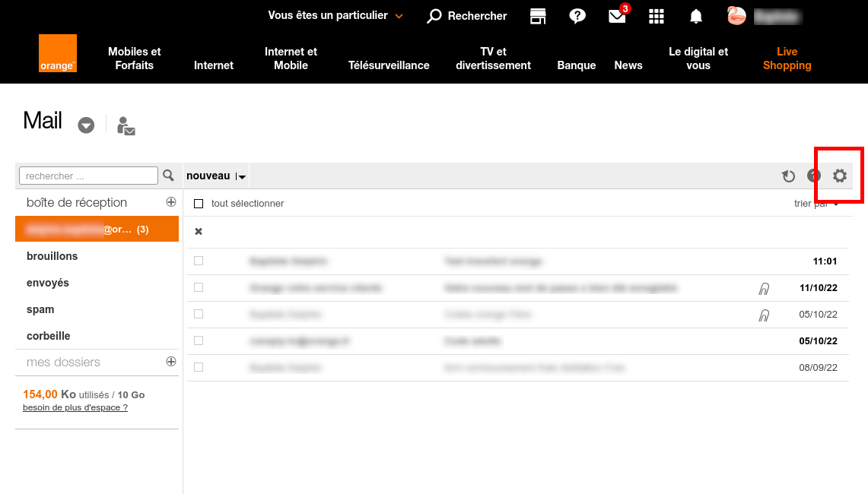The height and width of the screenshot is (494, 868).
Task: Open attachment paperclip on 11/10/22 message
Action: (764, 288)
